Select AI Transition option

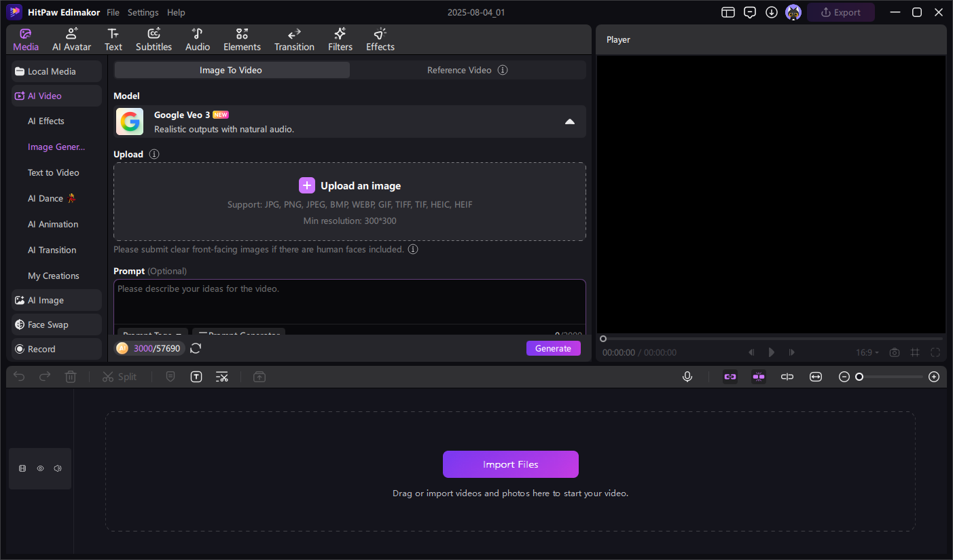pos(52,250)
